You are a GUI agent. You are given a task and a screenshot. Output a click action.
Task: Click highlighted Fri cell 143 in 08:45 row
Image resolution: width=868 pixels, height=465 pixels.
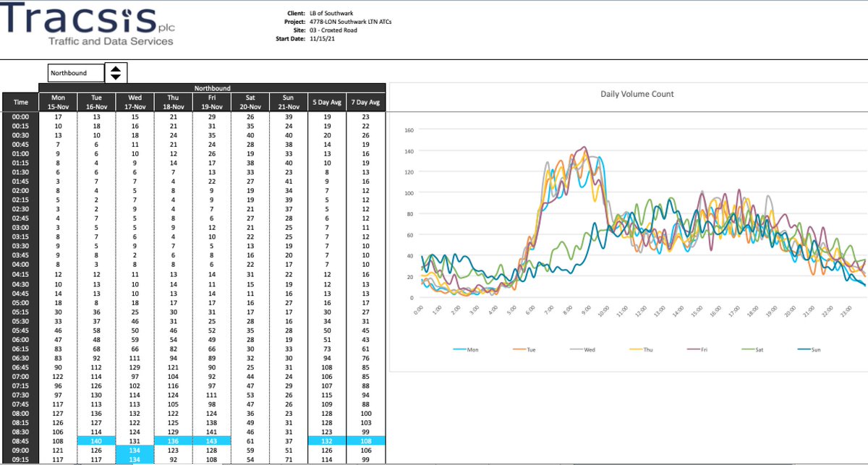click(211, 441)
